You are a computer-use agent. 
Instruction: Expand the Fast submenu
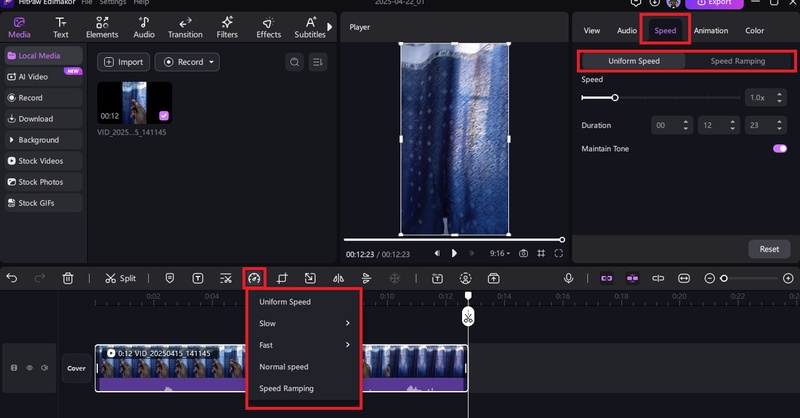304,345
